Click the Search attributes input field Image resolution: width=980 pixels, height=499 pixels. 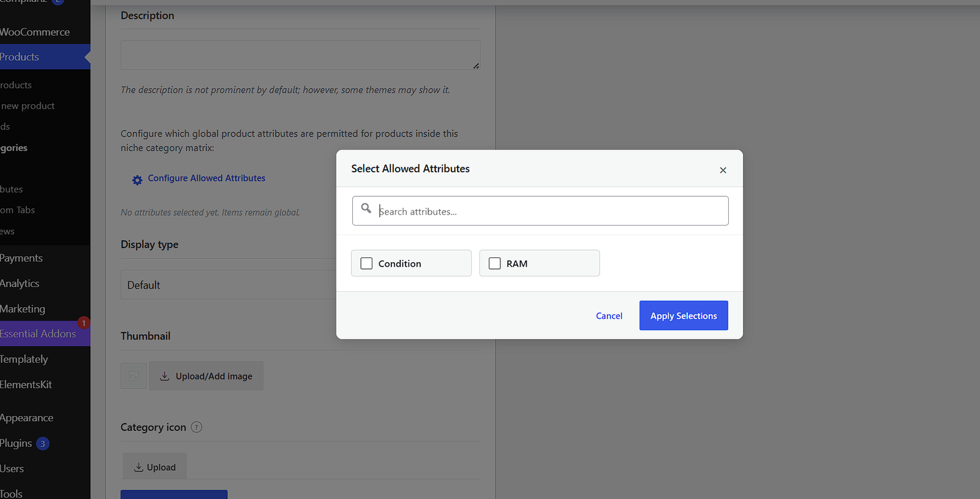pos(540,211)
